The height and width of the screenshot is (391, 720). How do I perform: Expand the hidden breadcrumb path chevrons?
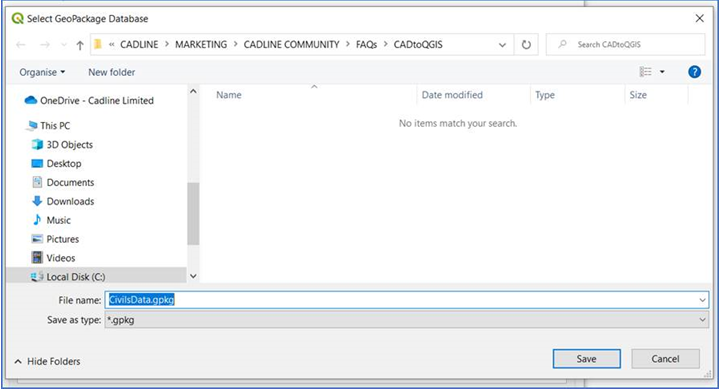point(111,45)
